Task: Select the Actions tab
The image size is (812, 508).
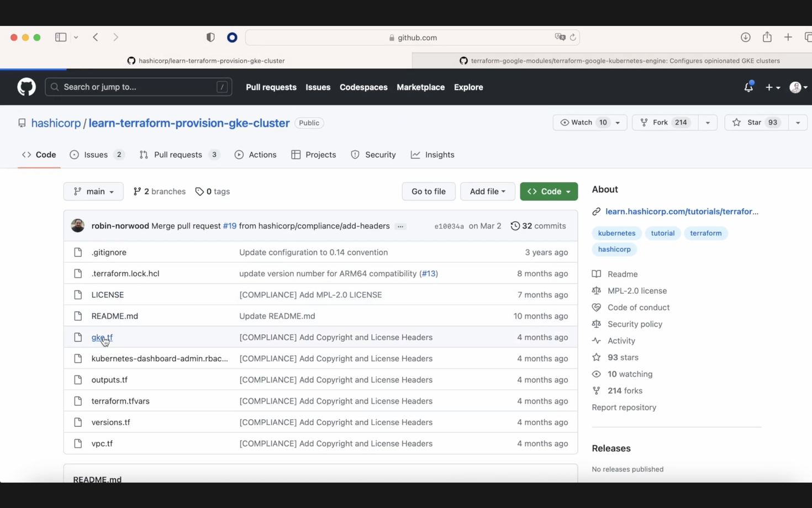Action: click(255, 155)
